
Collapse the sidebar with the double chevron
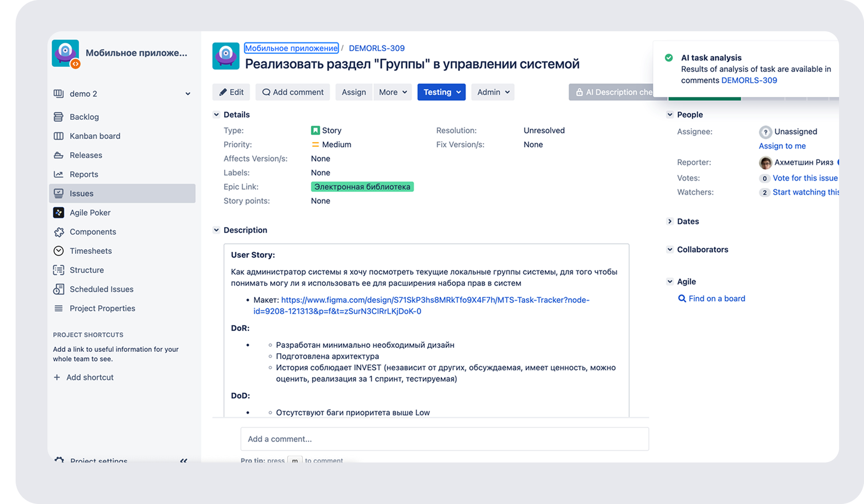click(x=184, y=461)
